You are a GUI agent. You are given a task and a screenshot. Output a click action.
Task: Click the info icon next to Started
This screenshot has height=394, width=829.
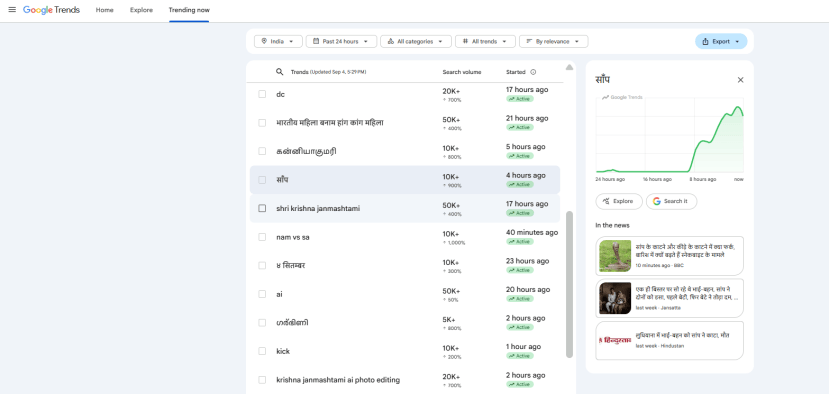point(533,72)
